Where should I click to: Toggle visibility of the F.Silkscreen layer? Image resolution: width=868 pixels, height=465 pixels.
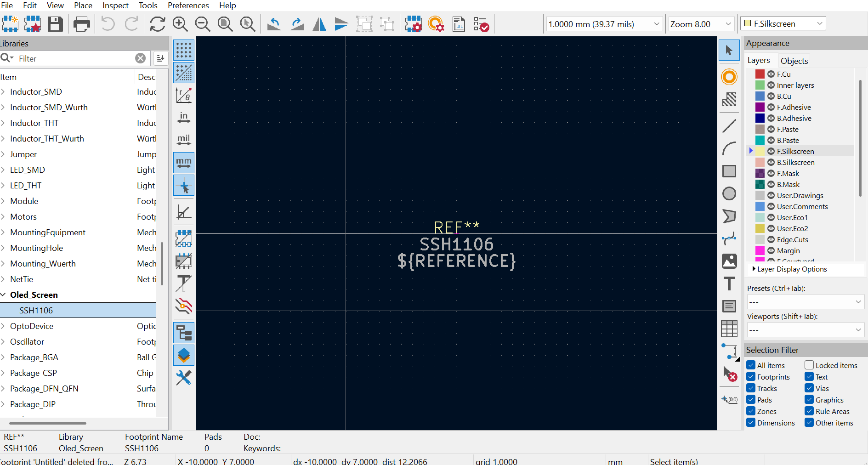click(771, 151)
